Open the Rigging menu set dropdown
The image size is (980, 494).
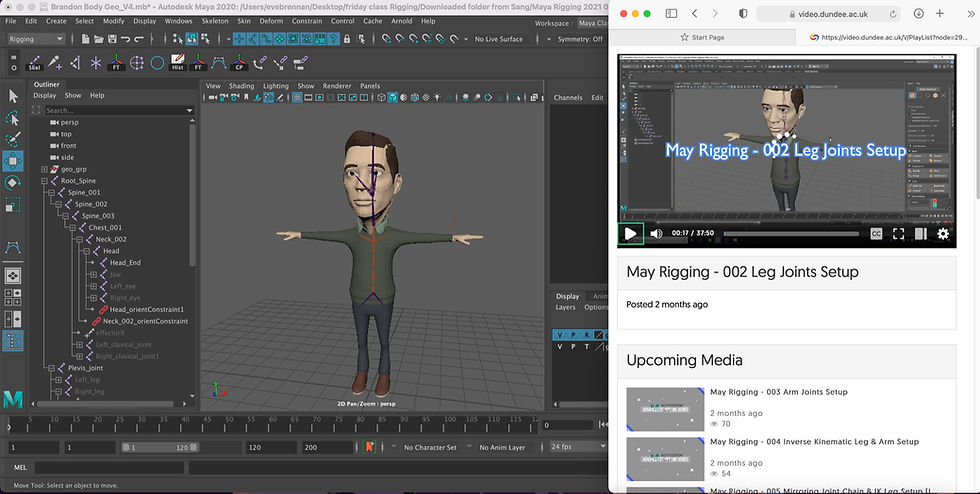(x=36, y=39)
